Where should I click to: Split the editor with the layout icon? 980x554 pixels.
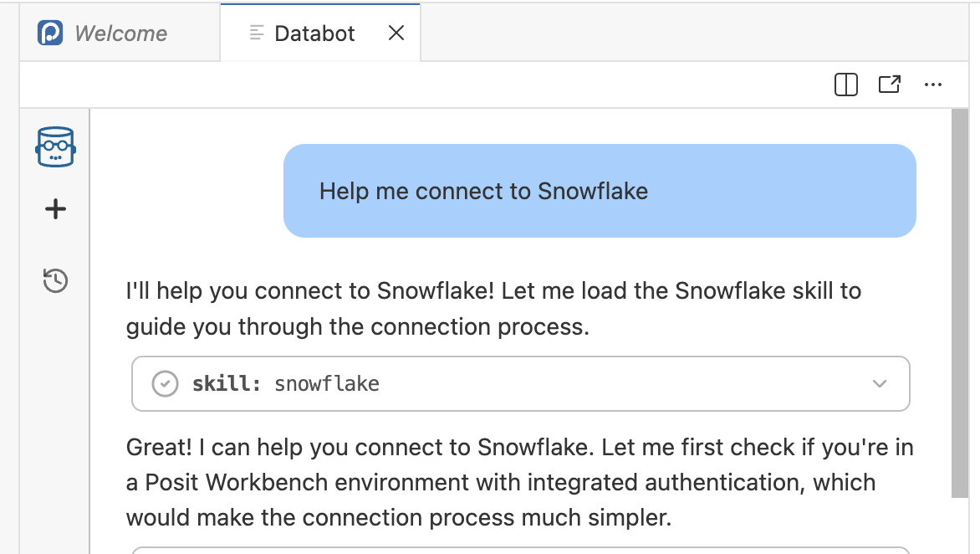coord(846,85)
